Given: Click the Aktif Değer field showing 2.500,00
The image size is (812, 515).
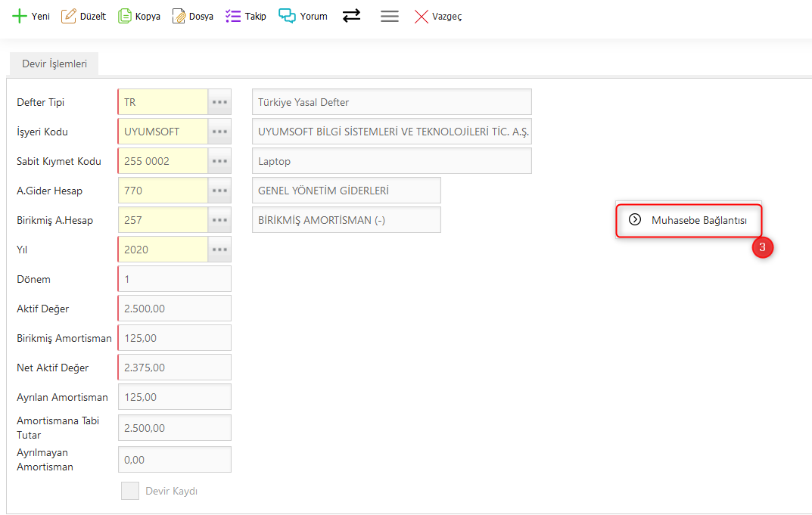Looking at the screenshot, I should 175,309.
